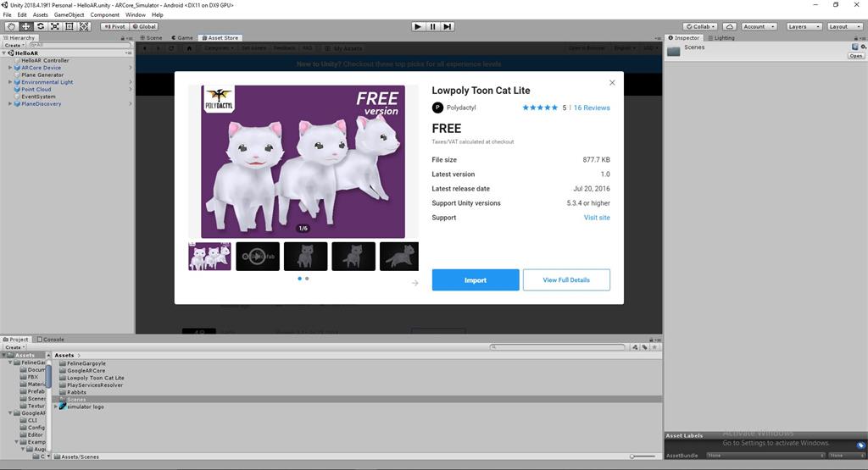This screenshot has width=868, height=470.
Task: Select Plane Generator in the Hierarchy
Action: coord(42,75)
